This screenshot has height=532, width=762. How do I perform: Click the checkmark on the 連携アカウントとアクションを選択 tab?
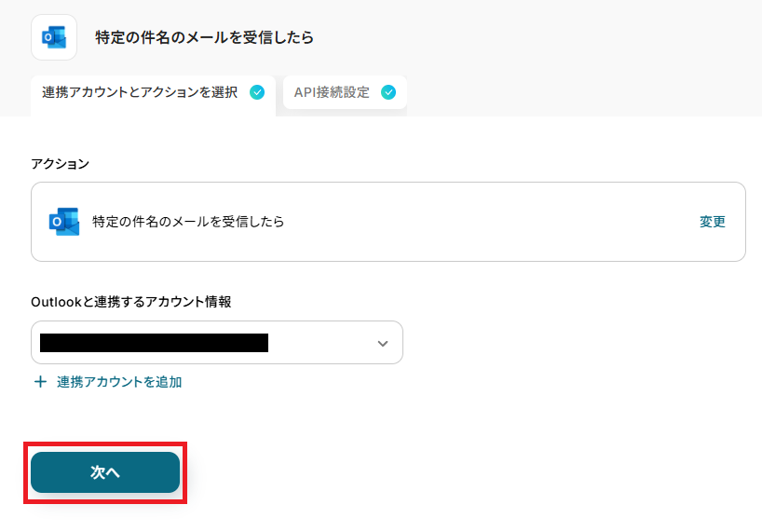tap(257, 92)
